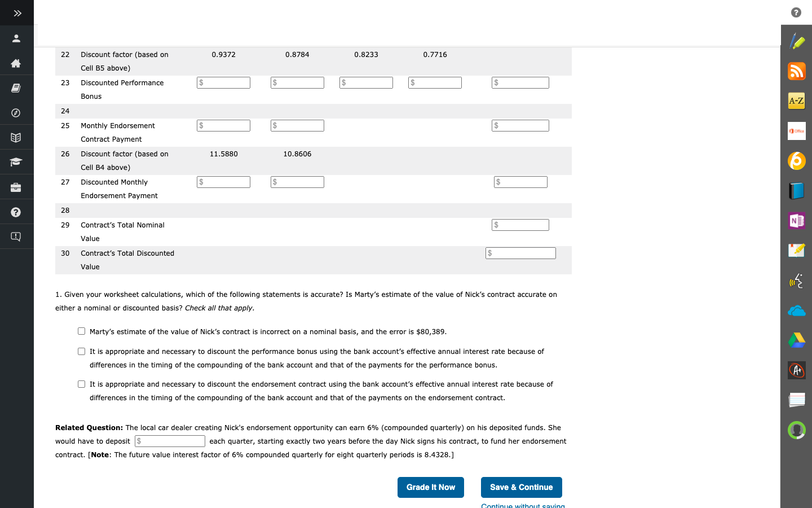The height and width of the screenshot is (508, 812).
Task: Open the OneDrive cloud app
Action: [x=797, y=310]
